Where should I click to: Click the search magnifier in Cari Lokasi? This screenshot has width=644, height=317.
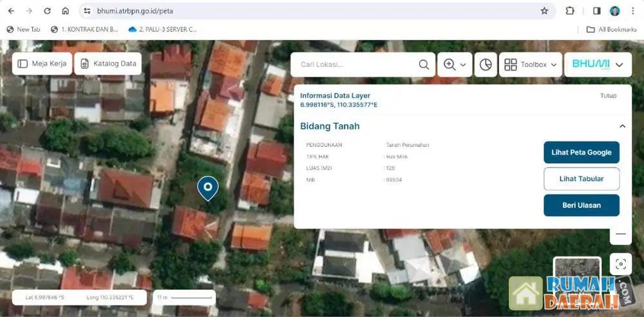pos(424,64)
